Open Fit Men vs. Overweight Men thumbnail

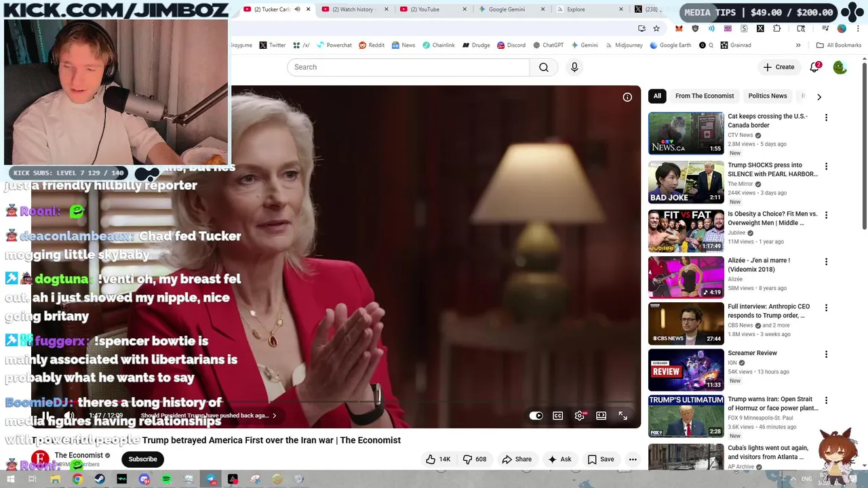pos(686,231)
